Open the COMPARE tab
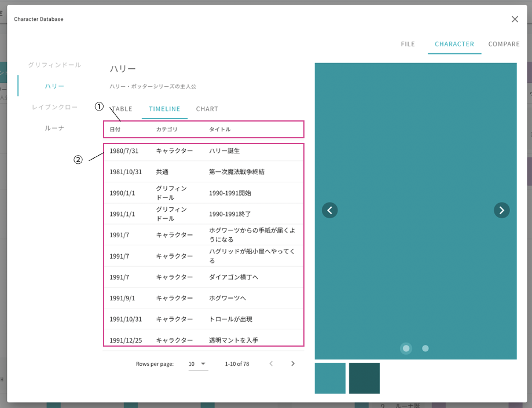Screen dimensions: 532x408 pyautogui.click(x=504, y=44)
